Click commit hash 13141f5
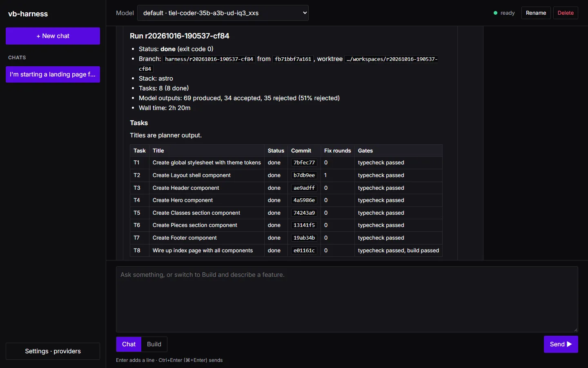 coord(304,225)
